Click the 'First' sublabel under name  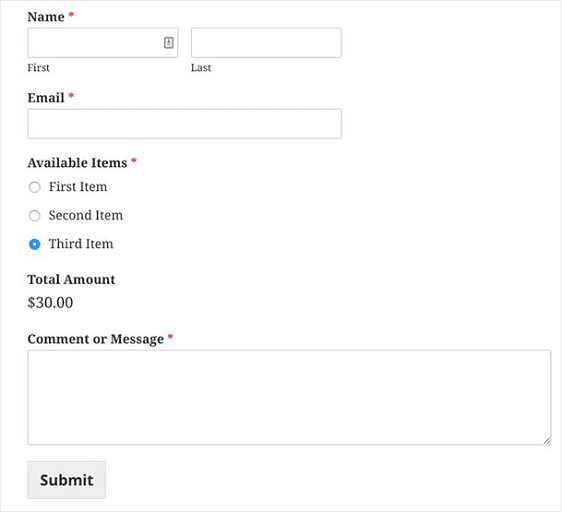pyautogui.click(x=38, y=68)
